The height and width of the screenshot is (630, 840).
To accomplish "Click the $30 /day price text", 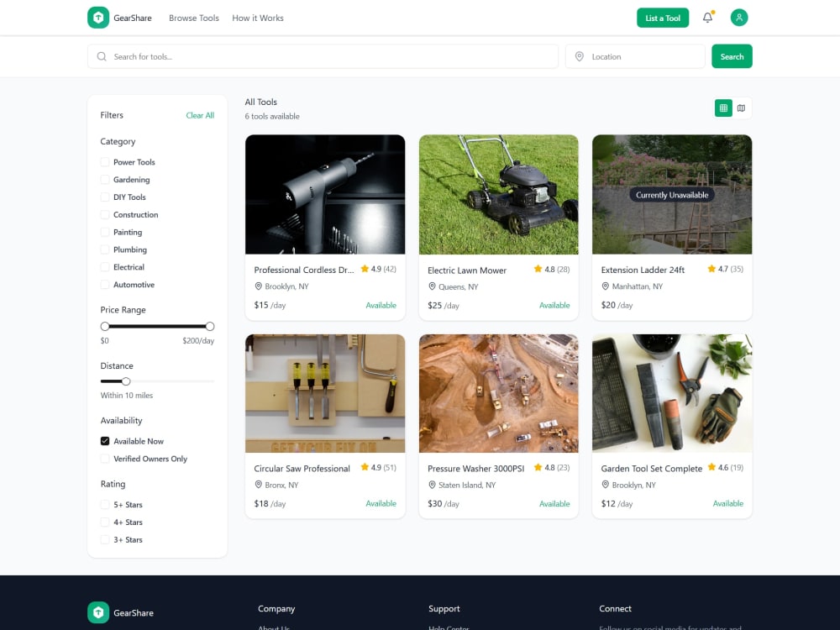I will pyautogui.click(x=443, y=503).
